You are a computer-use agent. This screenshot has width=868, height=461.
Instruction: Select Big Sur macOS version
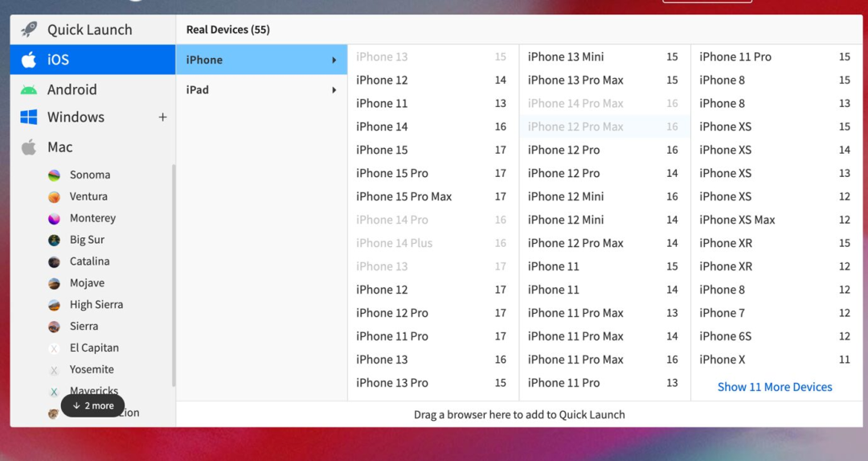click(x=87, y=240)
